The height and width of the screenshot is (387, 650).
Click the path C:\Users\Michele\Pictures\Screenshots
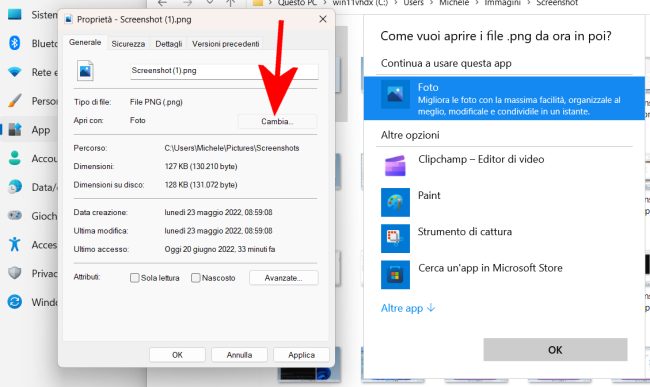point(232,148)
